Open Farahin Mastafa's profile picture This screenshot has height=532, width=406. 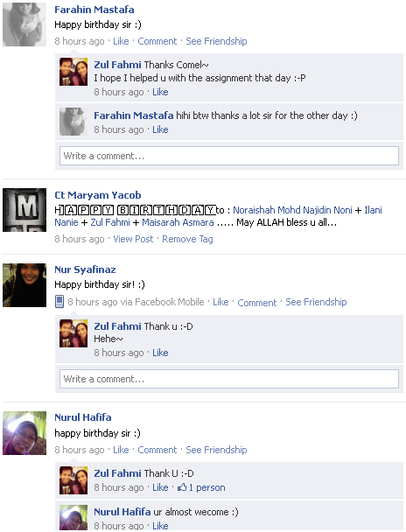pos(24,24)
